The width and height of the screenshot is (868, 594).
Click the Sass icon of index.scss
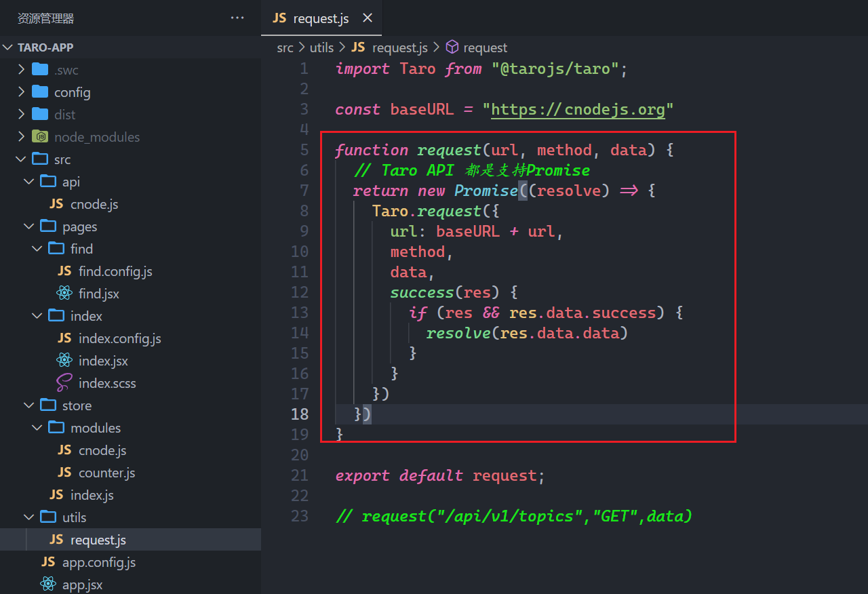tap(64, 383)
